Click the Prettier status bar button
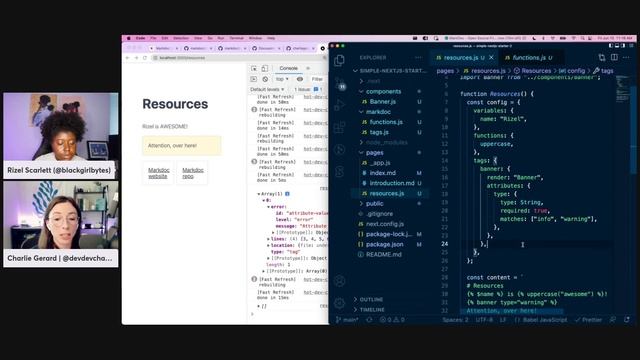The image size is (640, 360). [588, 320]
